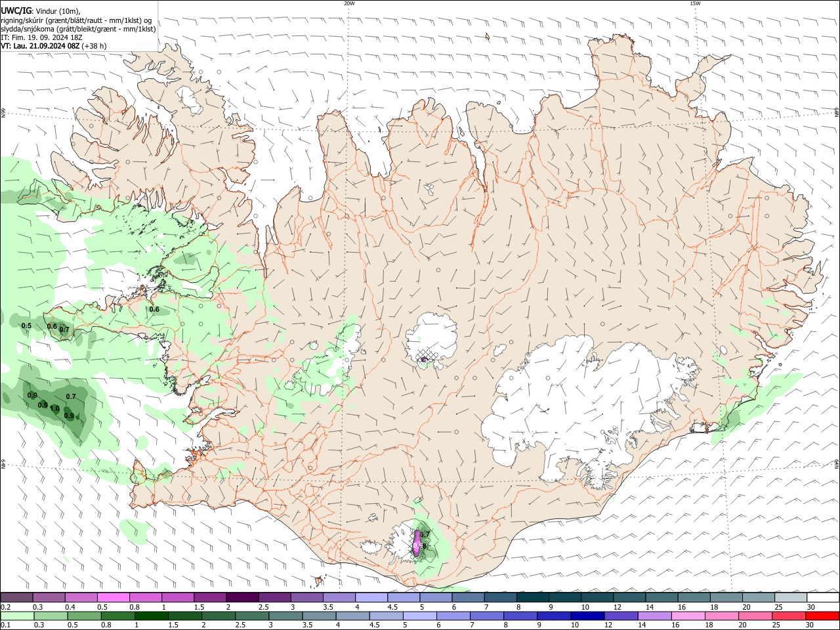
Task: Click the purple snow band on the southern glacier
Action: coord(416,542)
